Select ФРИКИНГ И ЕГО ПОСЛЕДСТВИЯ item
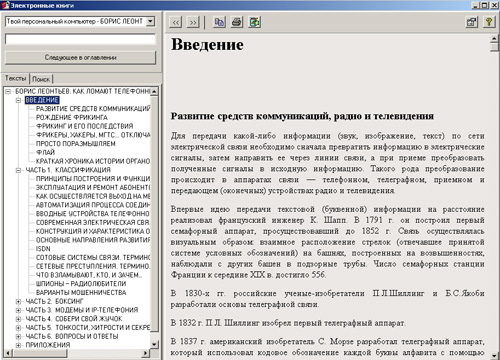The width and height of the screenshot is (500, 360). click(x=84, y=126)
